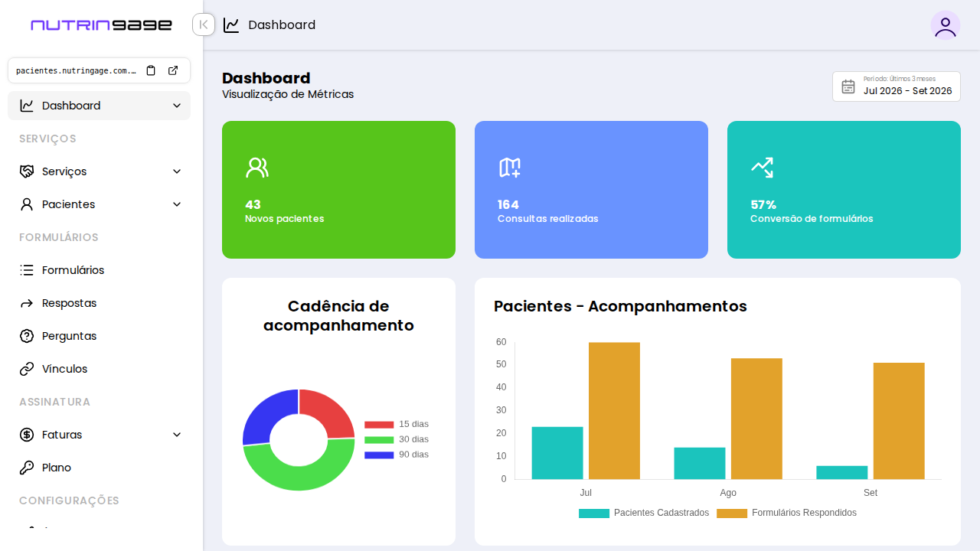The height and width of the screenshot is (551, 980).
Task: Toggle the 30 dias legend entry
Action: [397, 439]
